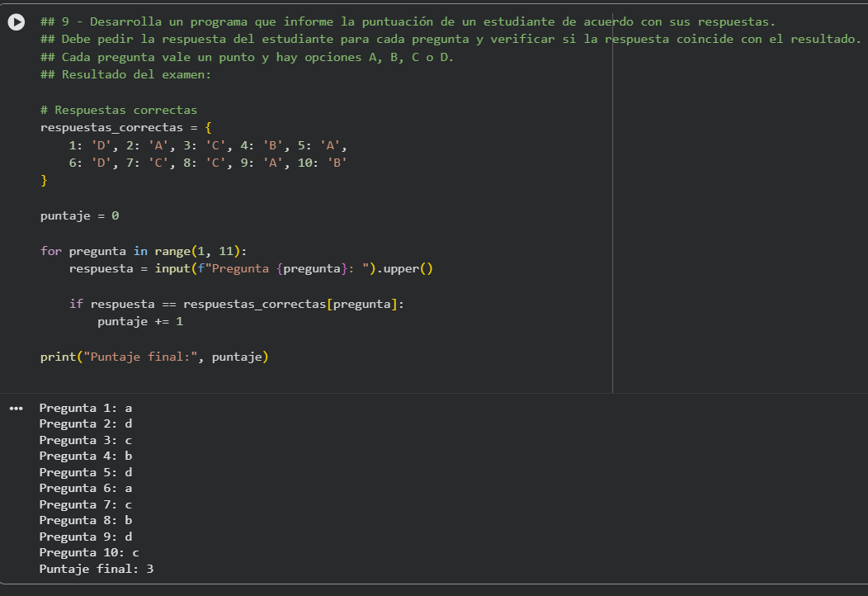Click the comment '## Cada pregunta vale un punto'

click(x=247, y=58)
